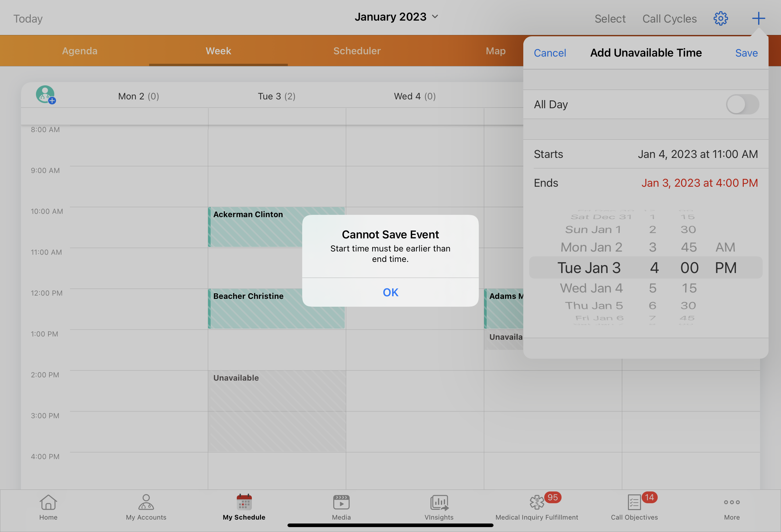Expand the Starts date row

(645, 154)
